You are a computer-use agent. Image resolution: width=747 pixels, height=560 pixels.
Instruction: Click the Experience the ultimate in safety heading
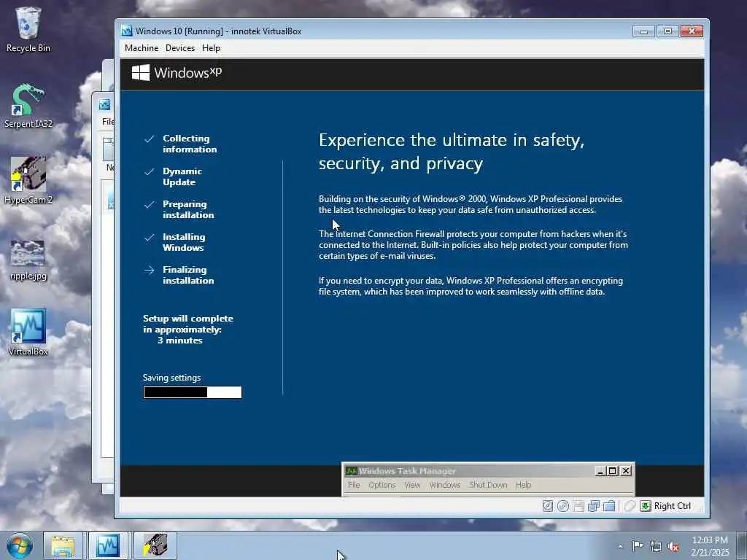[451, 152]
